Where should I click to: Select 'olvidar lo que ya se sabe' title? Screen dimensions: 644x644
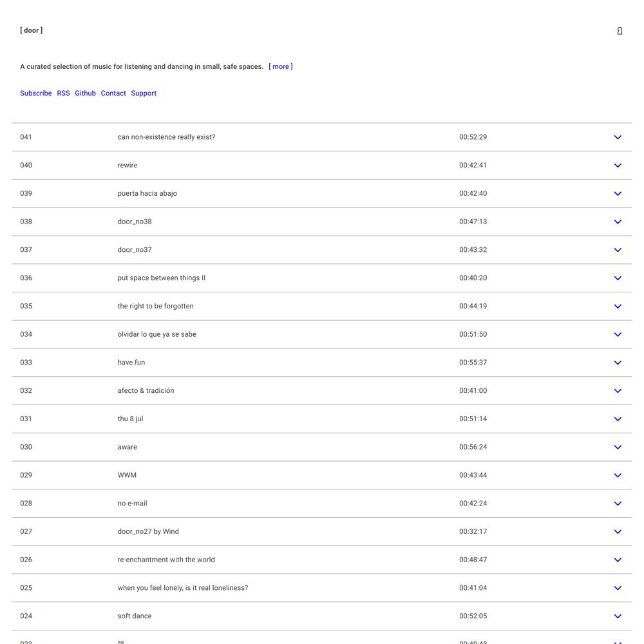(157, 334)
